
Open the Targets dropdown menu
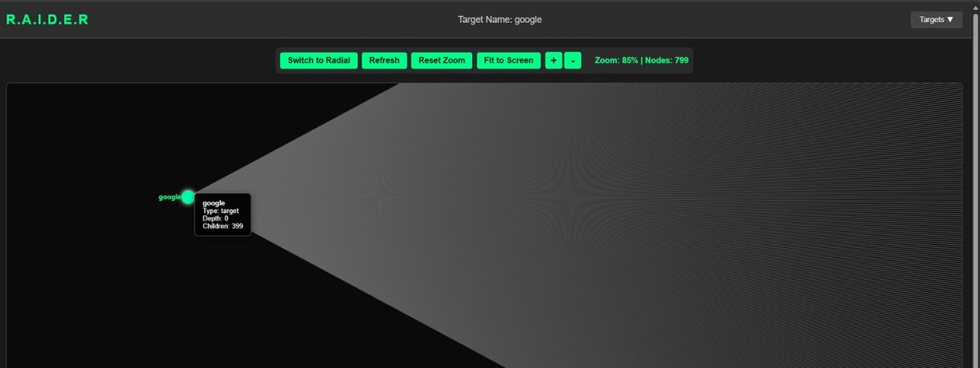point(936,20)
